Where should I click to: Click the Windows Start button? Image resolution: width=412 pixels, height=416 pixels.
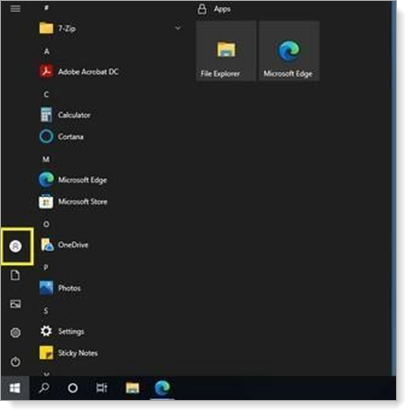pos(15,388)
